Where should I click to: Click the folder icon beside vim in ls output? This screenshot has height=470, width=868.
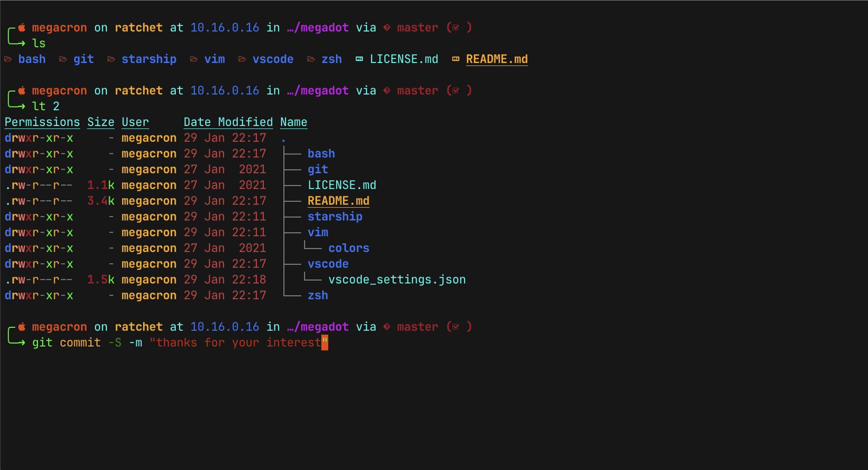tap(194, 59)
